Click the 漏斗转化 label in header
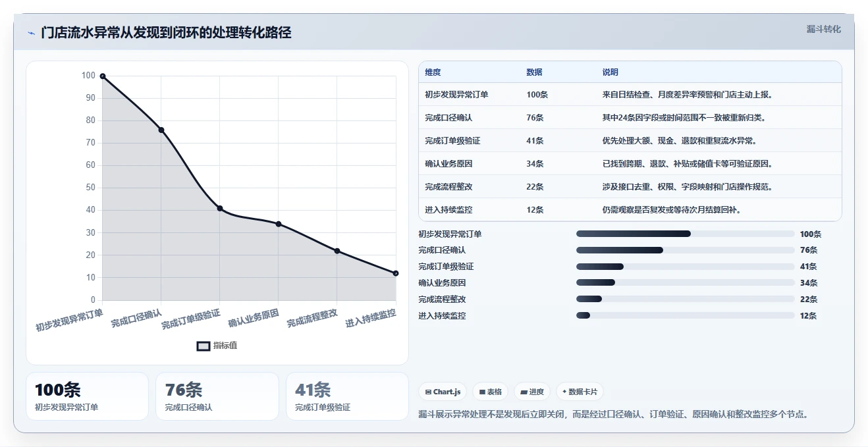This screenshot has height=447, width=868. pos(824,30)
